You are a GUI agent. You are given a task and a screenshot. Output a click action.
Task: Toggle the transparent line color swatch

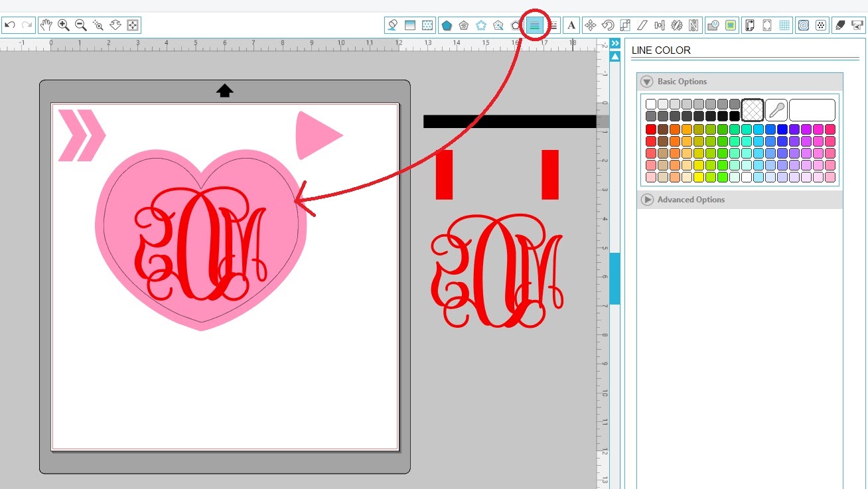click(753, 109)
